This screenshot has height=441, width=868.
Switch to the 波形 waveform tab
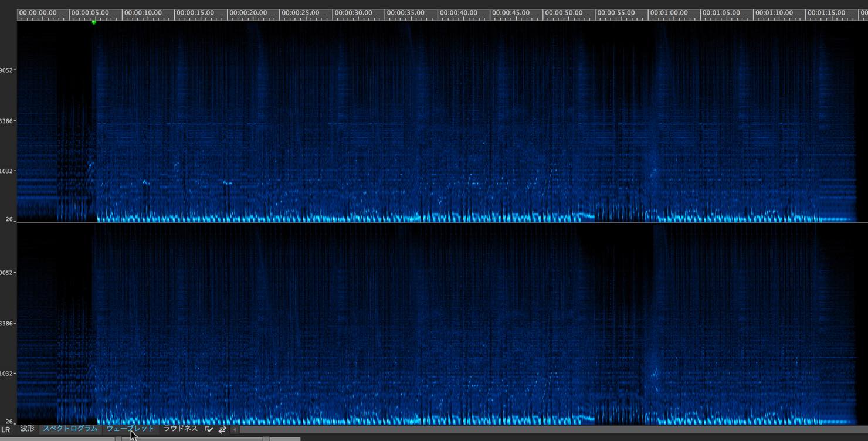pyautogui.click(x=28, y=429)
